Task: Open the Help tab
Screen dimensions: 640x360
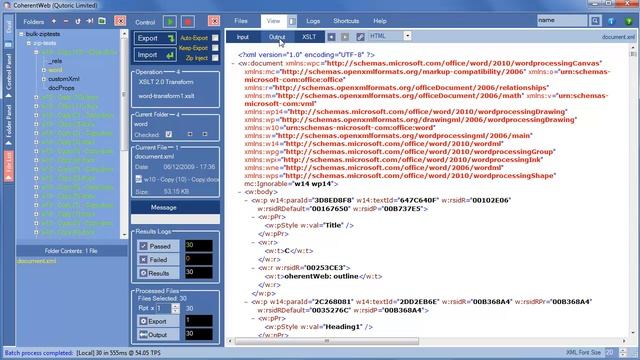Action: click(x=380, y=21)
